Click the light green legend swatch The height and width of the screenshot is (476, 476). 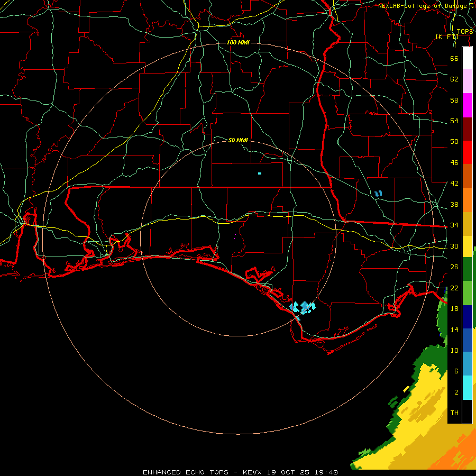click(467, 293)
